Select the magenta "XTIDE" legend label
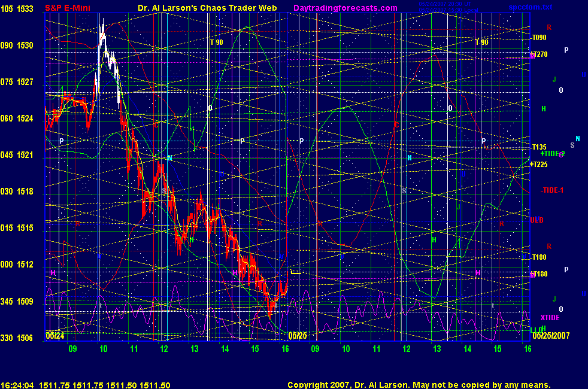The image size is (588, 389). 550,318
